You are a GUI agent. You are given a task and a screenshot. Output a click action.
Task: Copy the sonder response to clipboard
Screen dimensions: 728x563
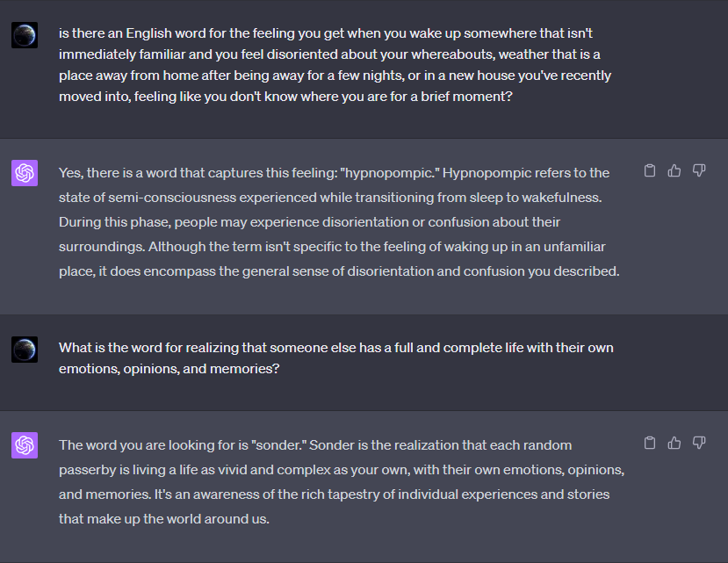tap(650, 443)
